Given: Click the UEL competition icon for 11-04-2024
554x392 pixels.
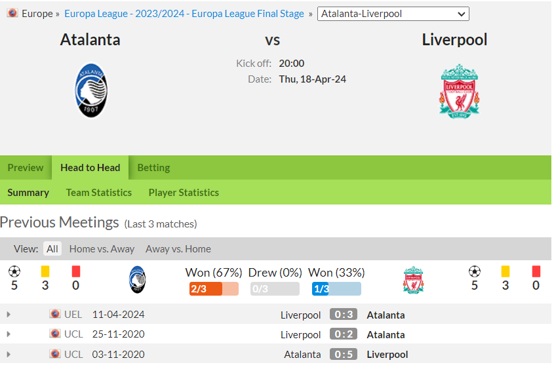Looking at the screenshot, I should tap(55, 313).
